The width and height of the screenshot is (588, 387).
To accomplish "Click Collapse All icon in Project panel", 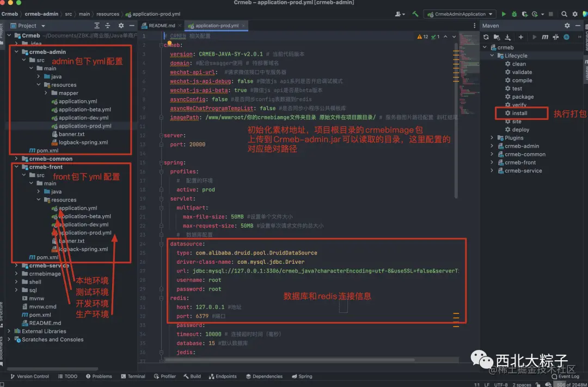I will pyautogui.click(x=108, y=26).
